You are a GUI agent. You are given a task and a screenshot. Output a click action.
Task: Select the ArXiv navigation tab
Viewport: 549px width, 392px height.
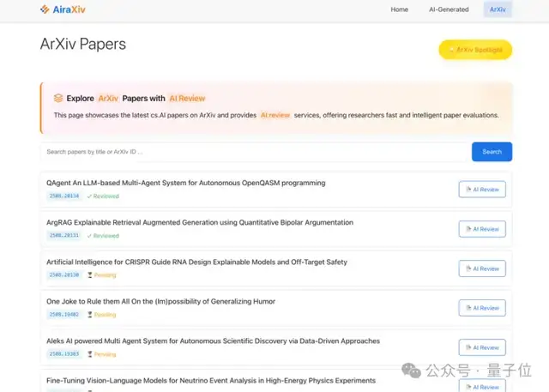(497, 9)
